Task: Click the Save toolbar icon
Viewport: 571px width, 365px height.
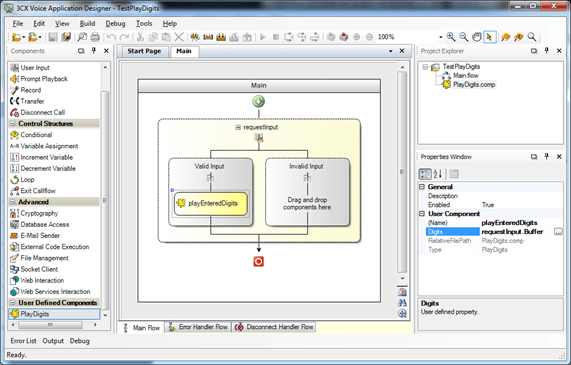Action: [53, 37]
